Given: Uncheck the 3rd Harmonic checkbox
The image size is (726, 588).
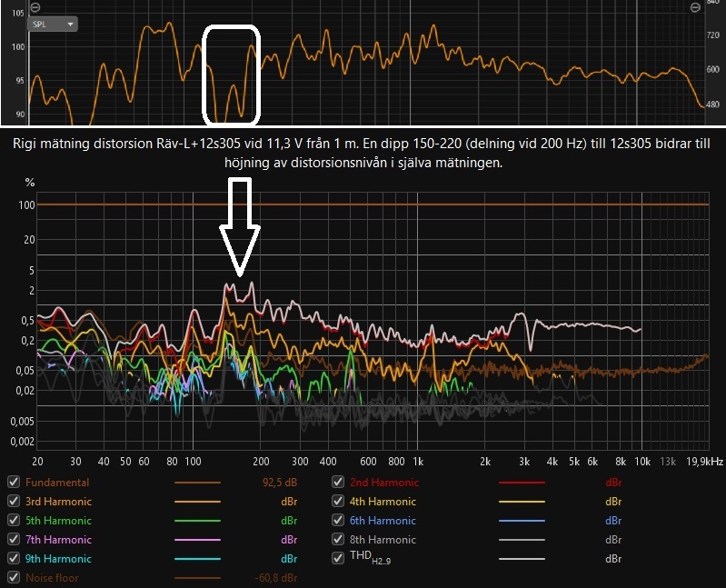Looking at the screenshot, I should click(14, 501).
